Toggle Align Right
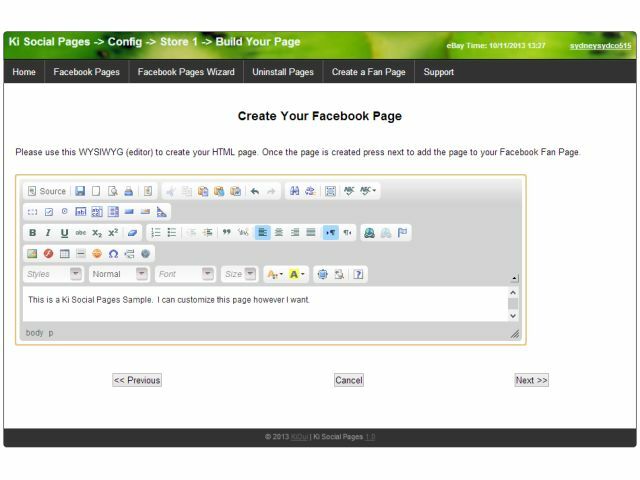The height and width of the screenshot is (480, 640). tap(295, 233)
